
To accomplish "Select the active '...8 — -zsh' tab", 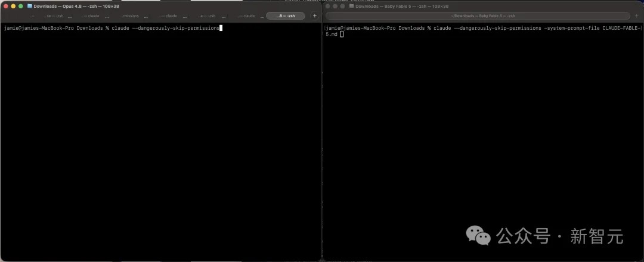I will 286,16.
